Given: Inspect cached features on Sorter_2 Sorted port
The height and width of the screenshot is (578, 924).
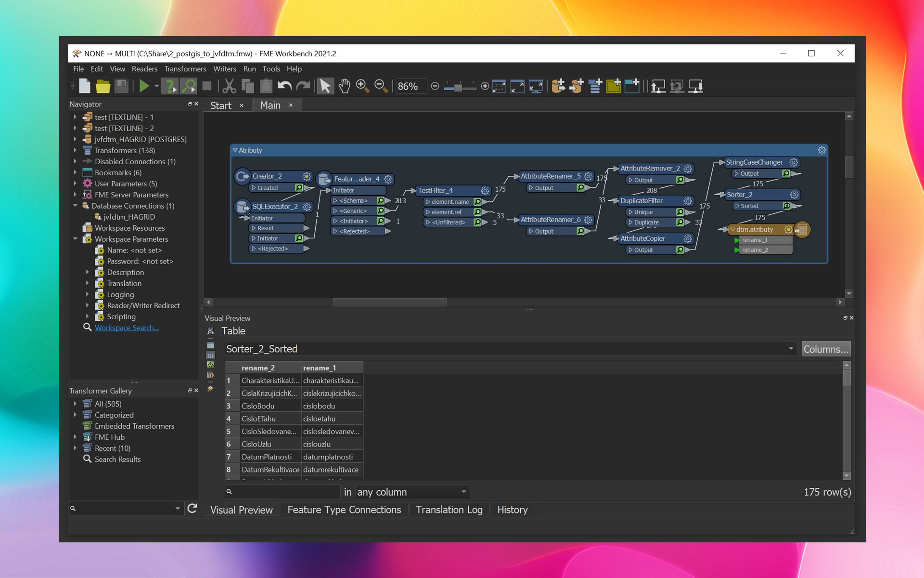Looking at the screenshot, I should pos(787,206).
